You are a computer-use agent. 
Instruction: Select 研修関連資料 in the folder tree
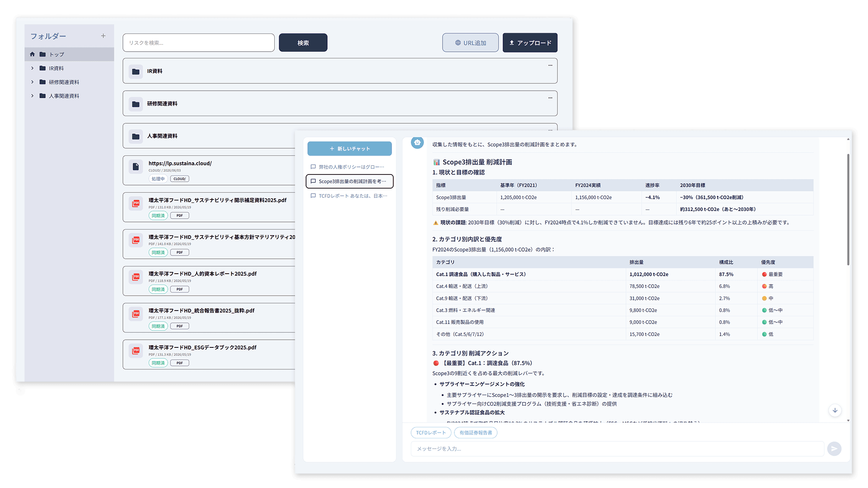tap(64, 82)
